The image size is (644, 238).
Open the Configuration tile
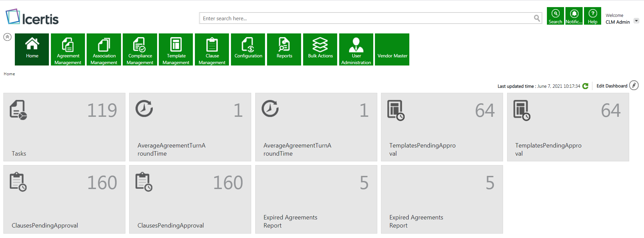pyautogui.click(x=248, y=49)
